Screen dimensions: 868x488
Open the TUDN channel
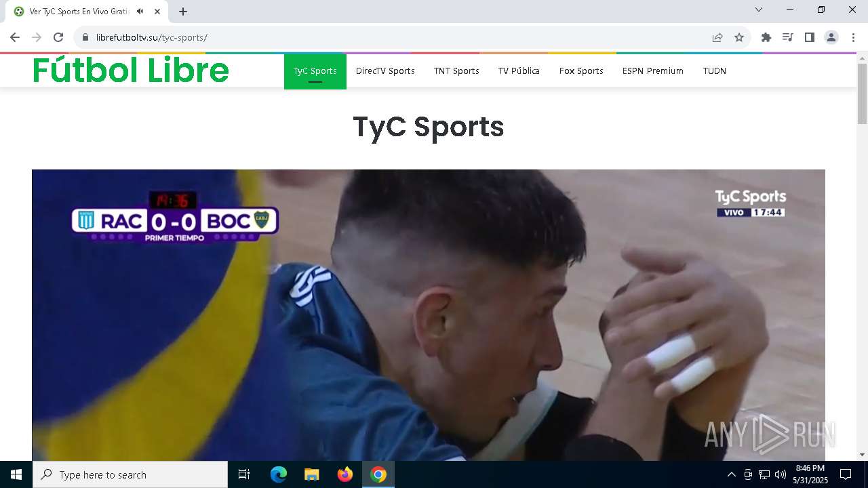(715, 70)
